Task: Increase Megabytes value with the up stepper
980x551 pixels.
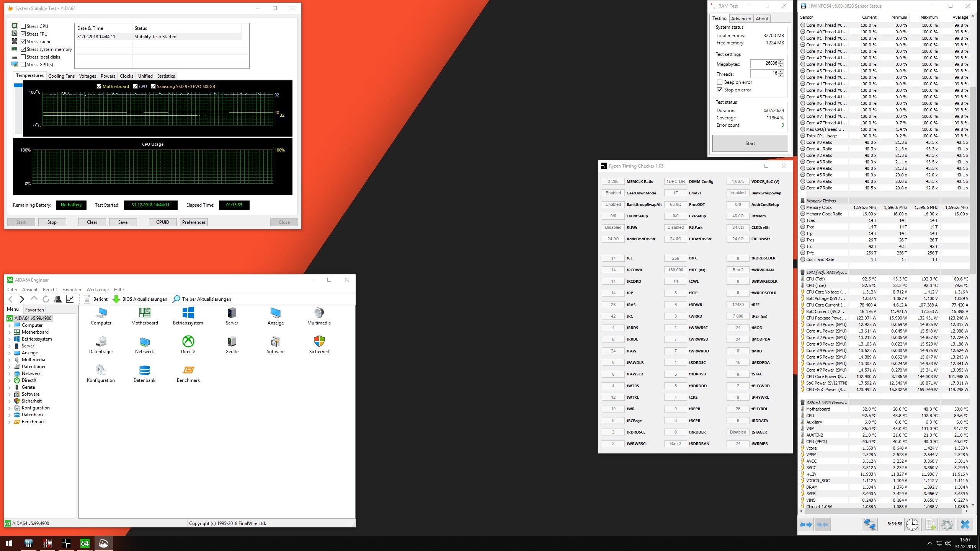Action: click(x=781, y=62)
